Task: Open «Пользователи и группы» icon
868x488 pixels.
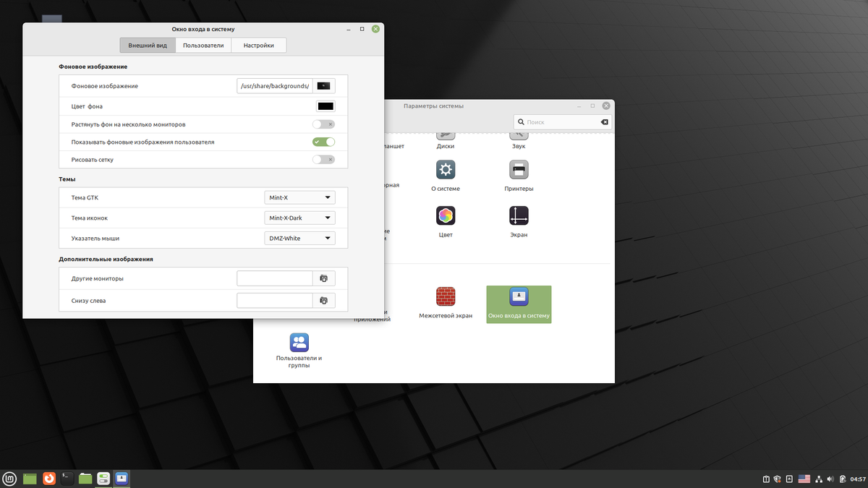Action: tap(299, 343)
